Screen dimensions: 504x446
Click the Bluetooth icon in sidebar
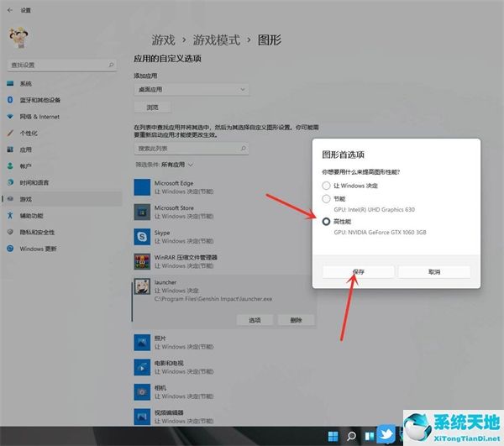[x=10, y=100]
